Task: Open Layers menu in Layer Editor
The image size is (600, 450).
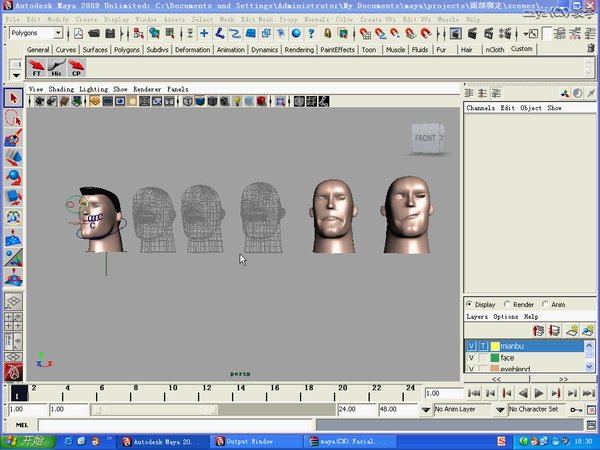Action: point(477,316)
